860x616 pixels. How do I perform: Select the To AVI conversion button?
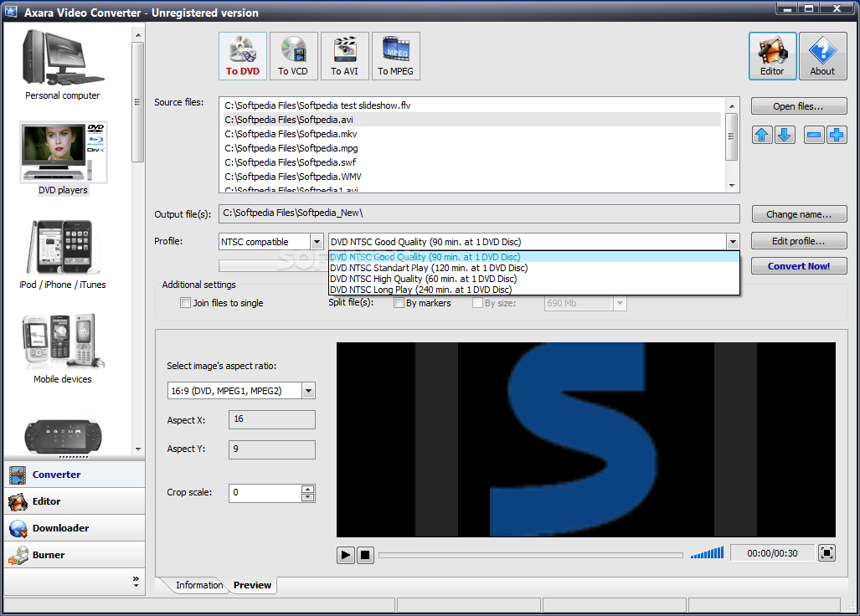(x=344, y=56)
